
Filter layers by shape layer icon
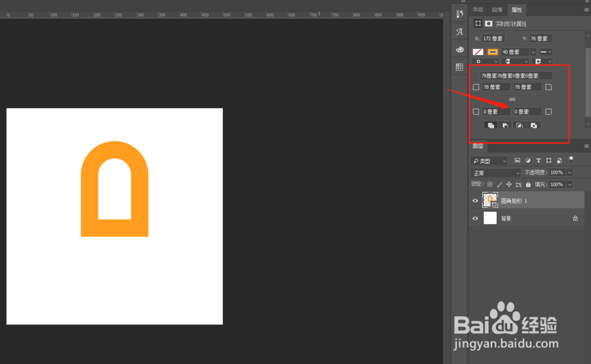tap(549, 161)
